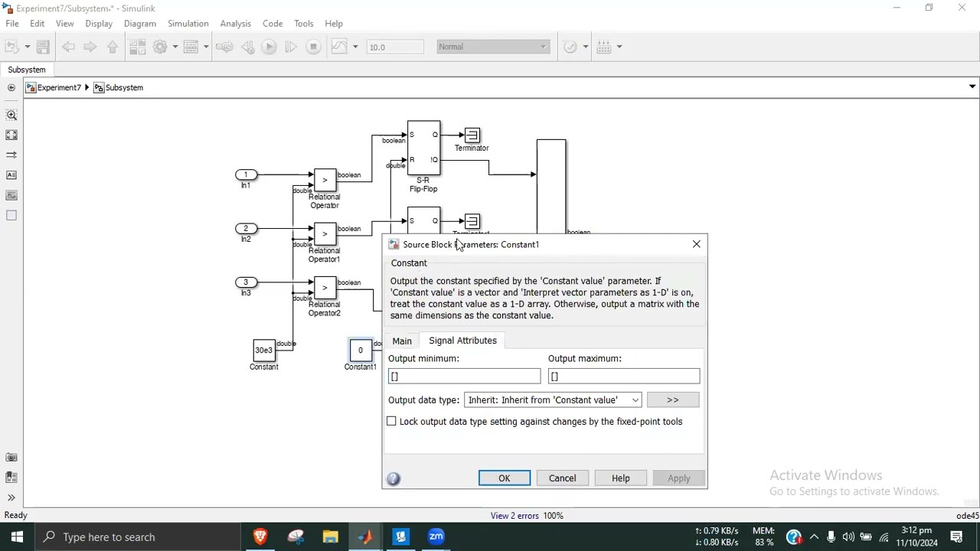
Task: Click the Step Back toolbar icon
Action: pyautogui.click(x=247, y=47)
